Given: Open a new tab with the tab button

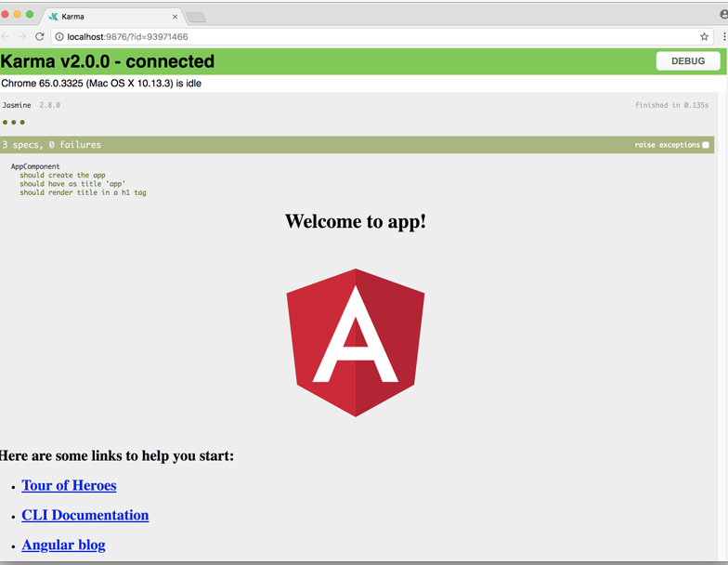Looking at the screenshot, I should (196, 17).
